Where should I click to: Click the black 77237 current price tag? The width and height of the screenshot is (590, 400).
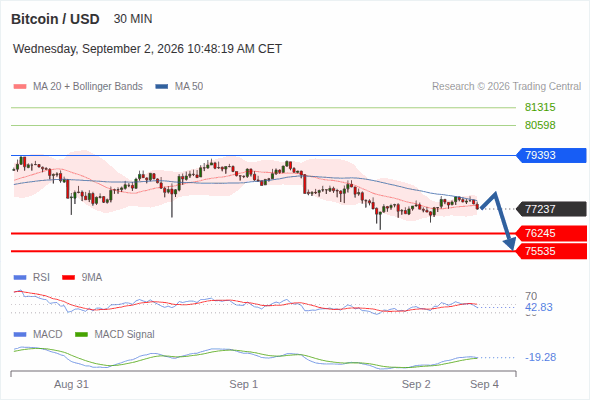pyautogui.click(x=551, y=209)
